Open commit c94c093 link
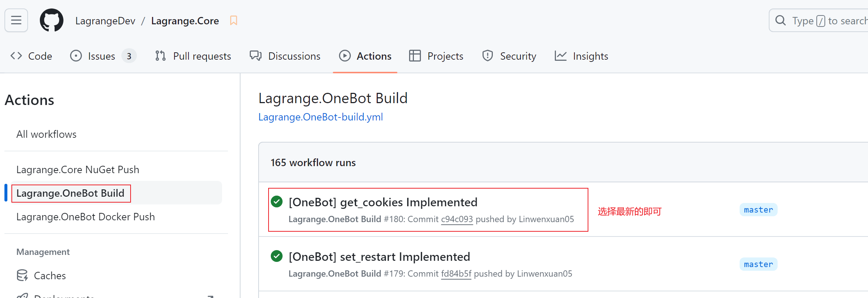Image resolution: width=868 pixels, height=298 pixels. (x=457, y=219)
